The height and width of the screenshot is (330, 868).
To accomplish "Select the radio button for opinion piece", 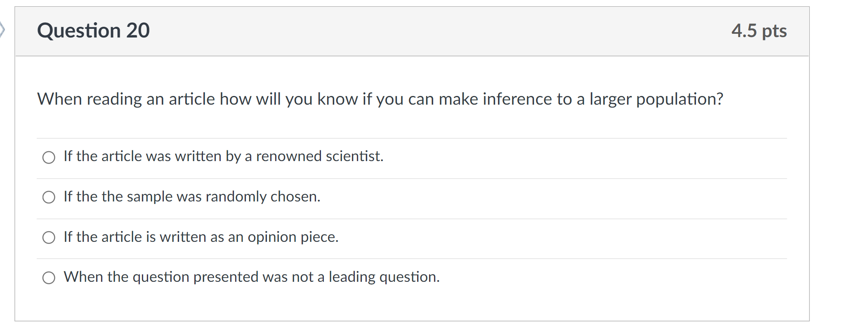I will (x=49, y=237).
